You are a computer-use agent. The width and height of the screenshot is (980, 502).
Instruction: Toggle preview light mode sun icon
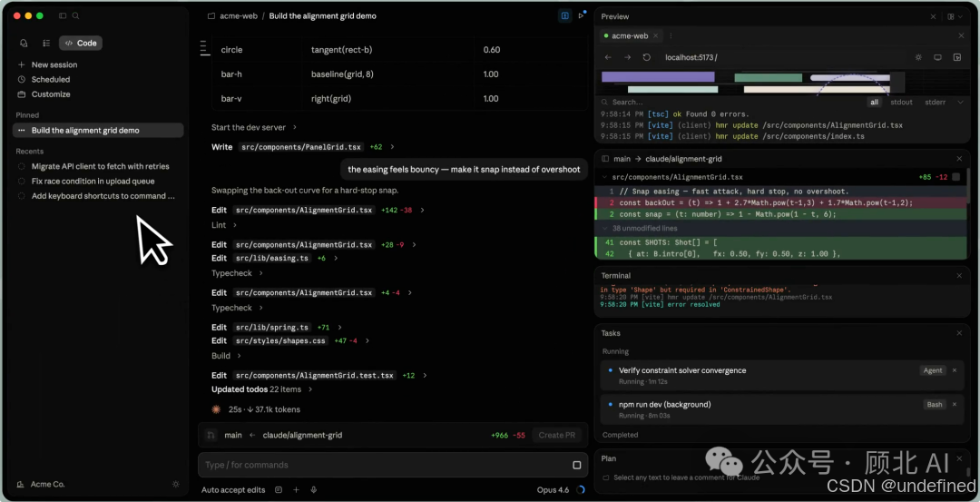[918, 57]
